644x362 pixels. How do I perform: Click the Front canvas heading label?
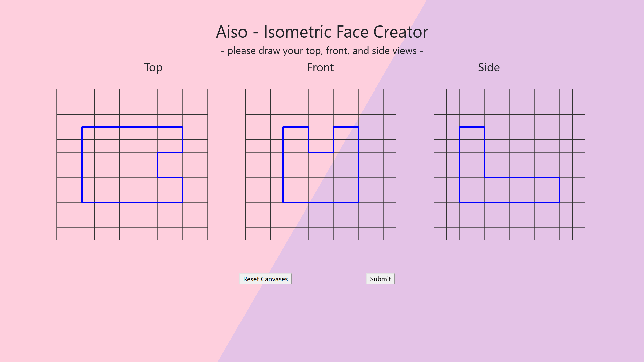click(320, 68)
